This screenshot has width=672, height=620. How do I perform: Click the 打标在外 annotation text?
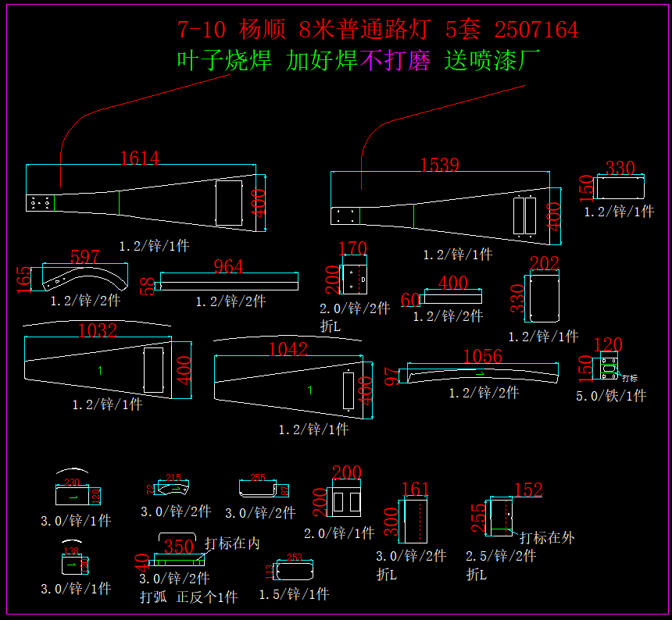tap(547, 537)
